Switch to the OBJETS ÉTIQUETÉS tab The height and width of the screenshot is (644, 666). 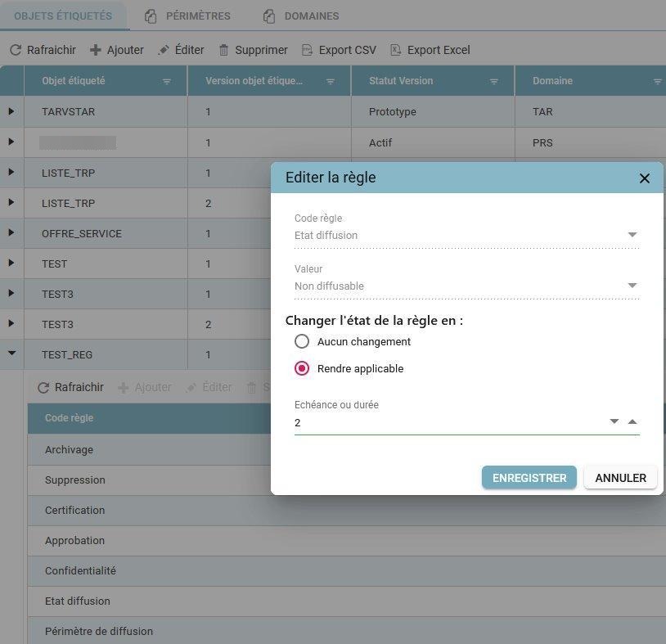[x=63, y=16]
